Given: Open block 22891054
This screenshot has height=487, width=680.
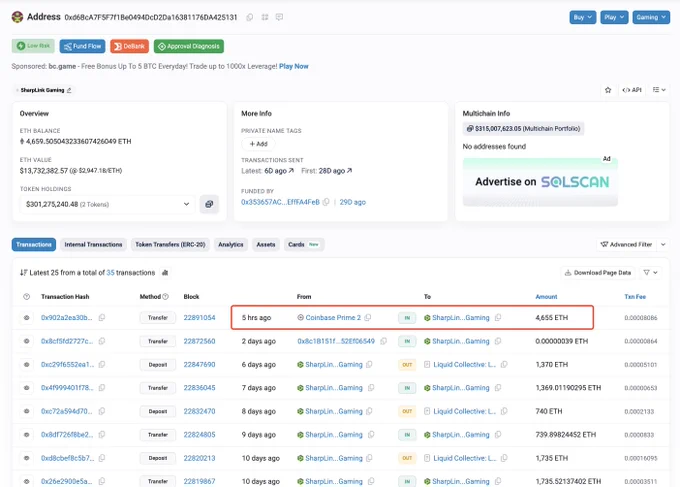Looking at the screenshot, I should click(199, 317).
